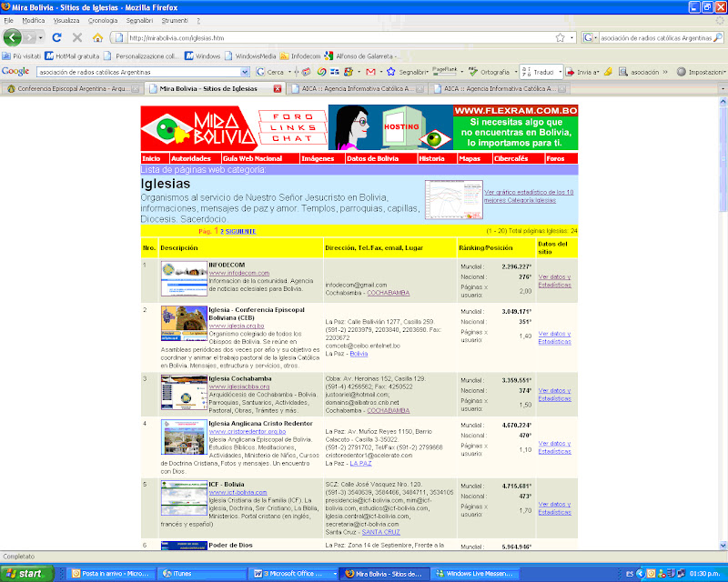Click the CHAT button in the header banner
Viewport: 728px width, 582px height.
tap(292, 138)
